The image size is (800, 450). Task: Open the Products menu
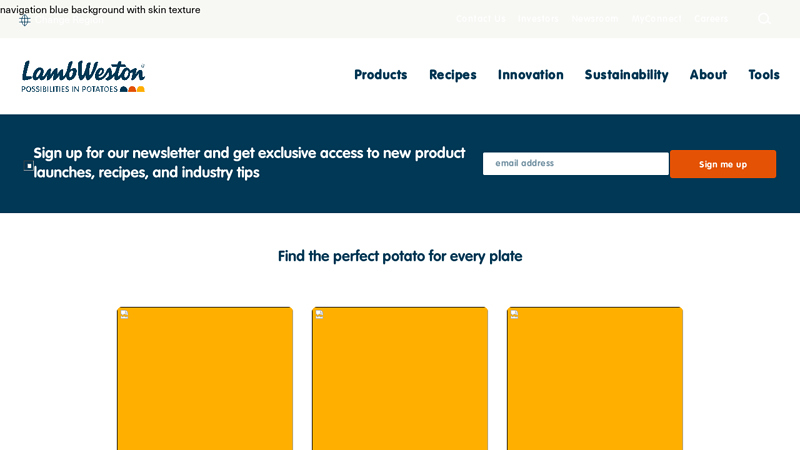click(381, 75)
